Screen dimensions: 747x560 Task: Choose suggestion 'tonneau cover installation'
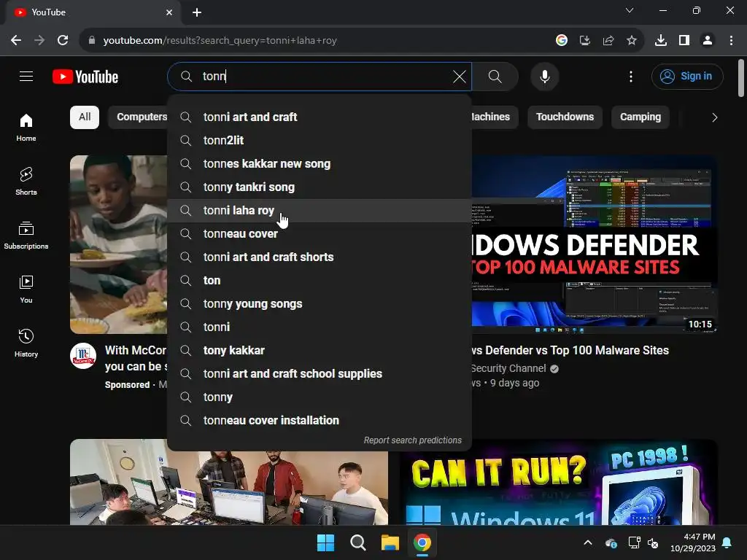click(x=320, y=420)
